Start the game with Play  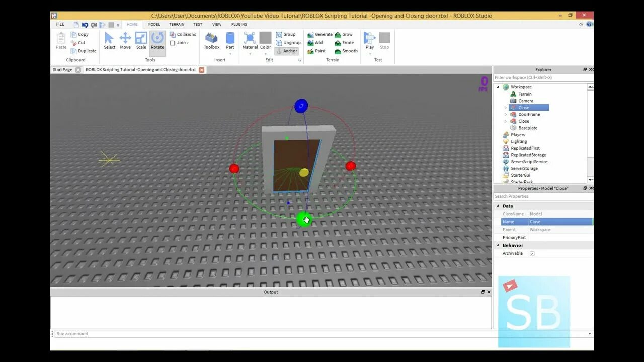[370, 41]
